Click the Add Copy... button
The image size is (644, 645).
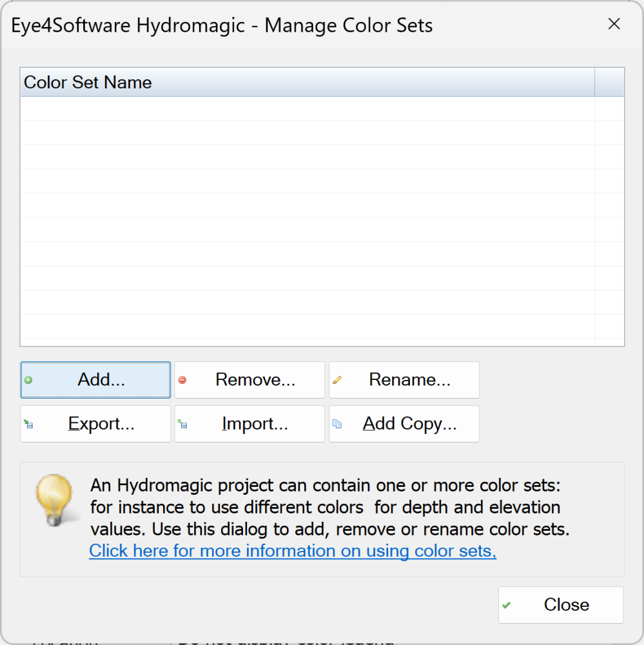tap(404, 424)
